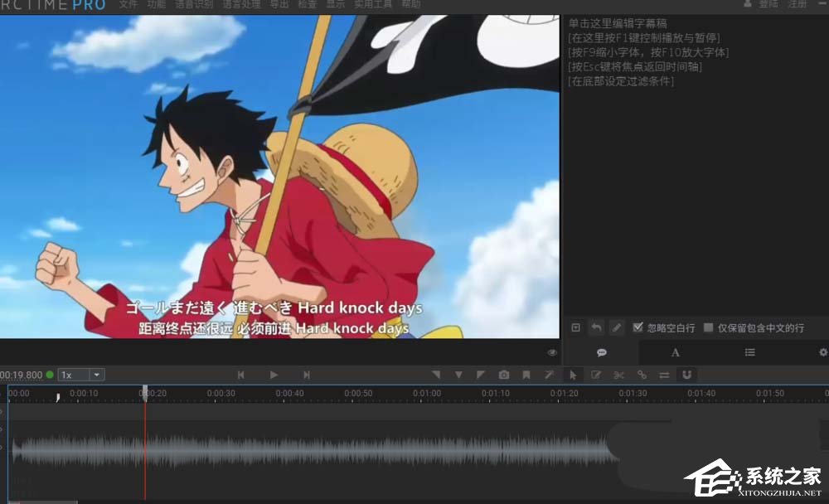Click the downward triangle marker icon

[x=458, y=375]
